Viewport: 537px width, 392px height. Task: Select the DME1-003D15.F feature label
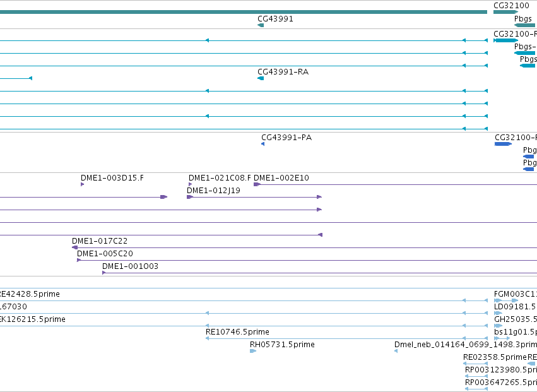112,178
